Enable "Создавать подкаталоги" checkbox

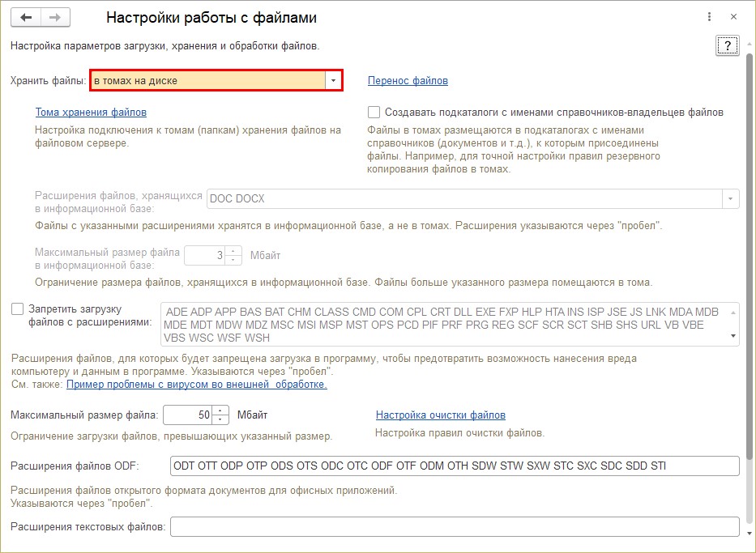(374, 113)
